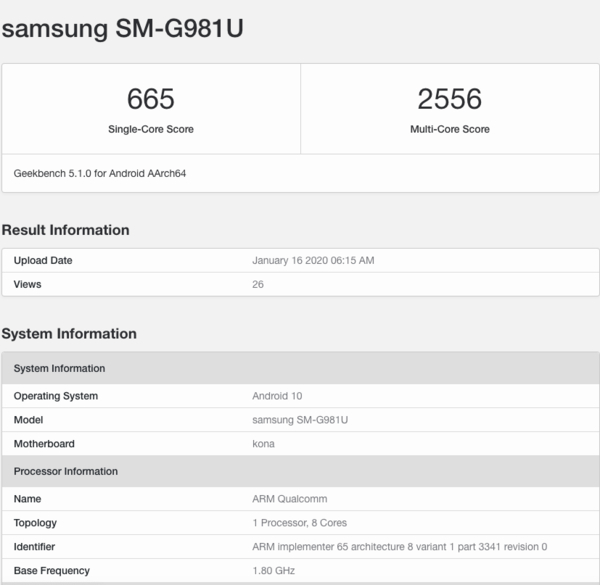Screen dimensions: 600x585
Task: Click the Upload Date row label
Action: pos(43,261)
